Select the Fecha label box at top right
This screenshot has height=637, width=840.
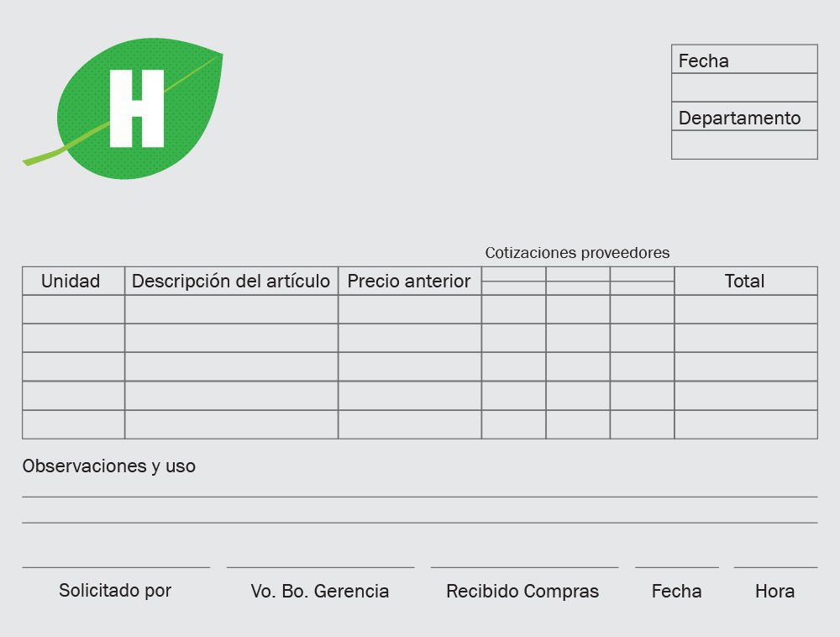pos(744,59)
